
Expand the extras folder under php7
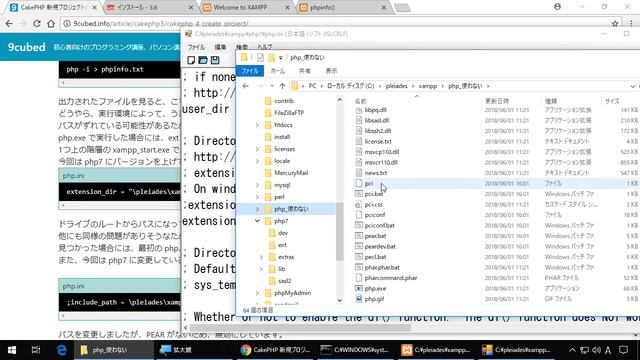pos(261,257)
